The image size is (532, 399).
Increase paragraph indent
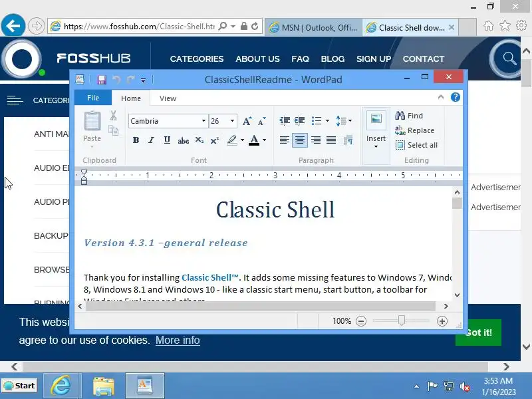(x=300, y=121)
